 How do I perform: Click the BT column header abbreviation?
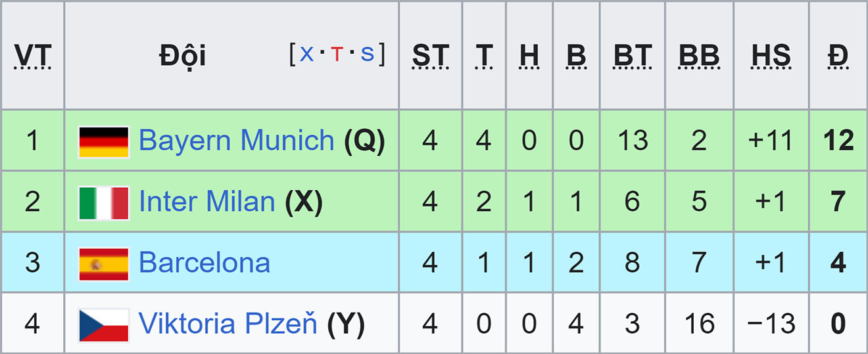coord(633,56)
